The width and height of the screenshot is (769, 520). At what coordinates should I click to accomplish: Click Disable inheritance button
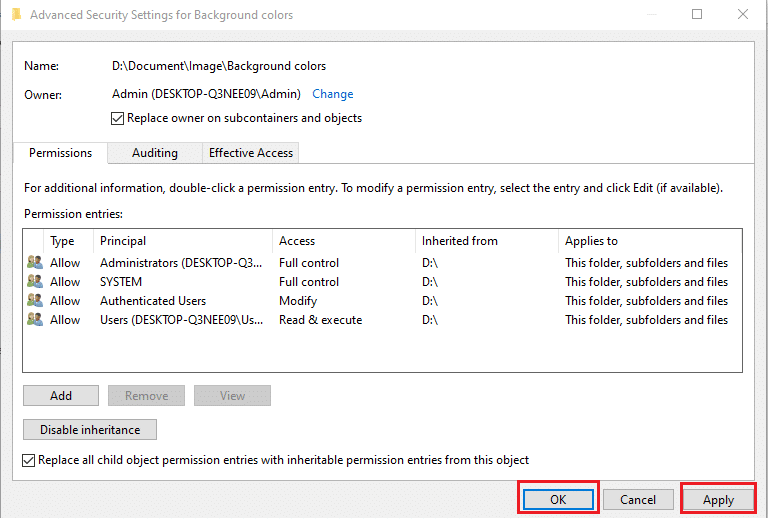click(x=90, y=430)
